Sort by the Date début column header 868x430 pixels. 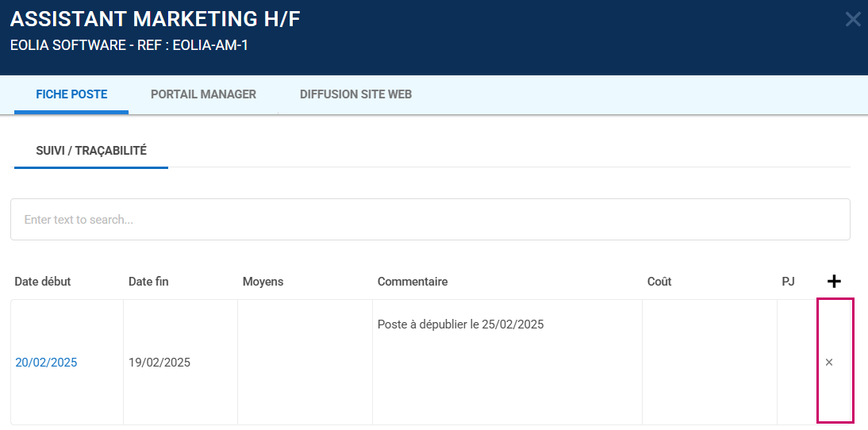click(x=43, y=282)
